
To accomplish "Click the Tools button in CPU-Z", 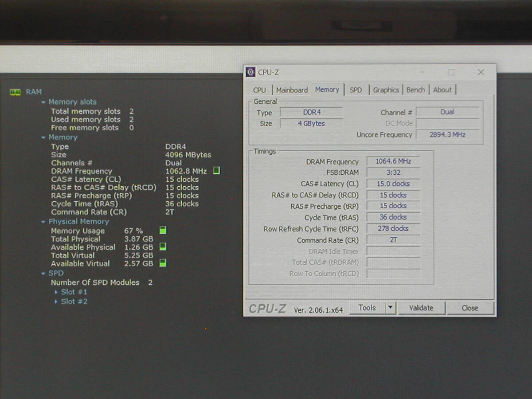I will pos(367,308).
